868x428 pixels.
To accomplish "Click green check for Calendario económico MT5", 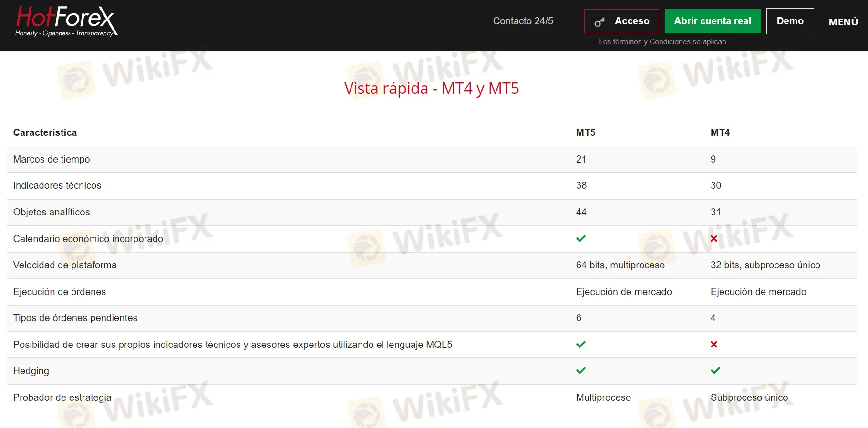I will click(x=581, y=238).
